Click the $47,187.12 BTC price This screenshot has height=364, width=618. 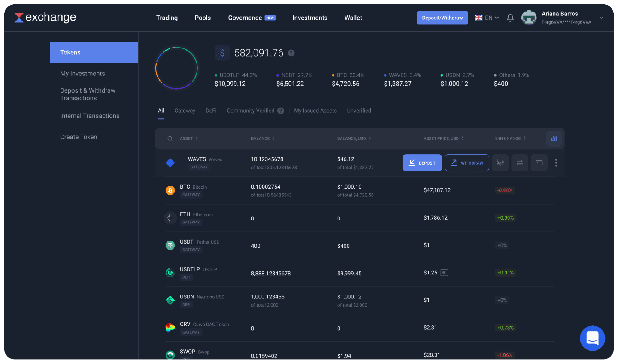437,190
